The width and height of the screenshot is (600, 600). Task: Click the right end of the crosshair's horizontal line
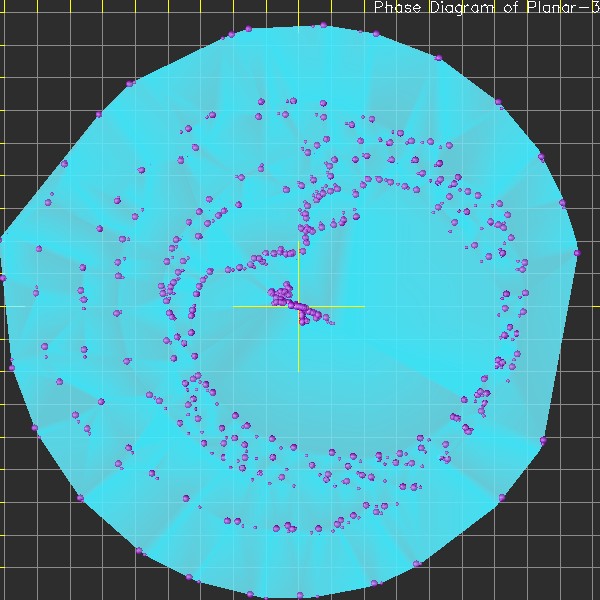(x=363, y=307)
